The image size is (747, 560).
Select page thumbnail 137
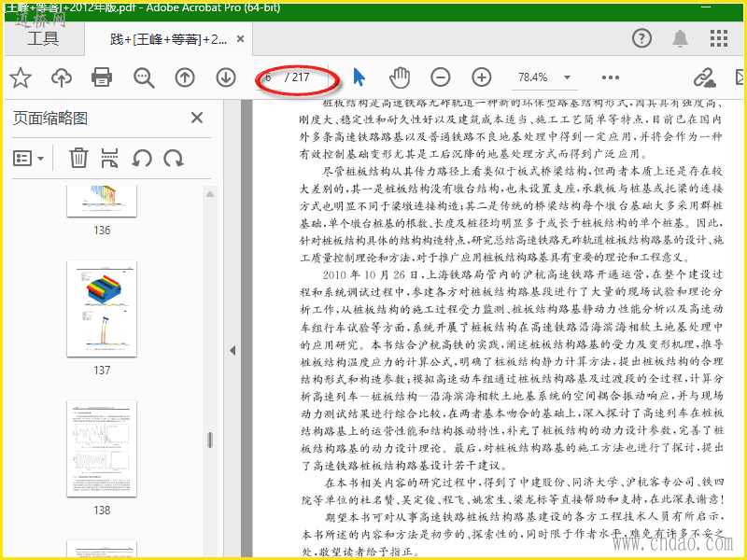point(102,308)
